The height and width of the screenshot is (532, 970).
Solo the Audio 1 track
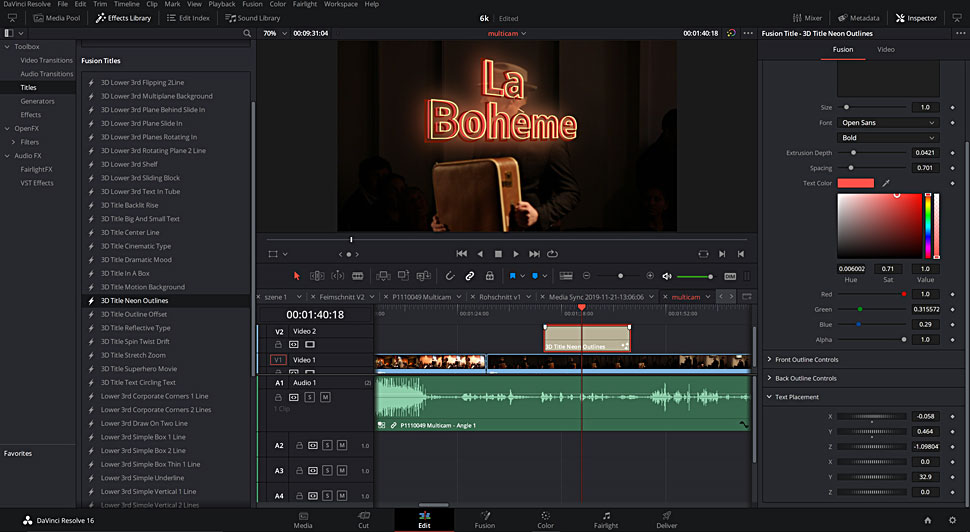tap(310, 397)
